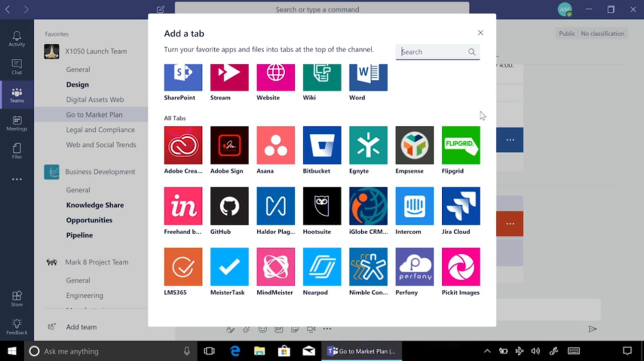Type in the Add a tab search box

[434, 52]
